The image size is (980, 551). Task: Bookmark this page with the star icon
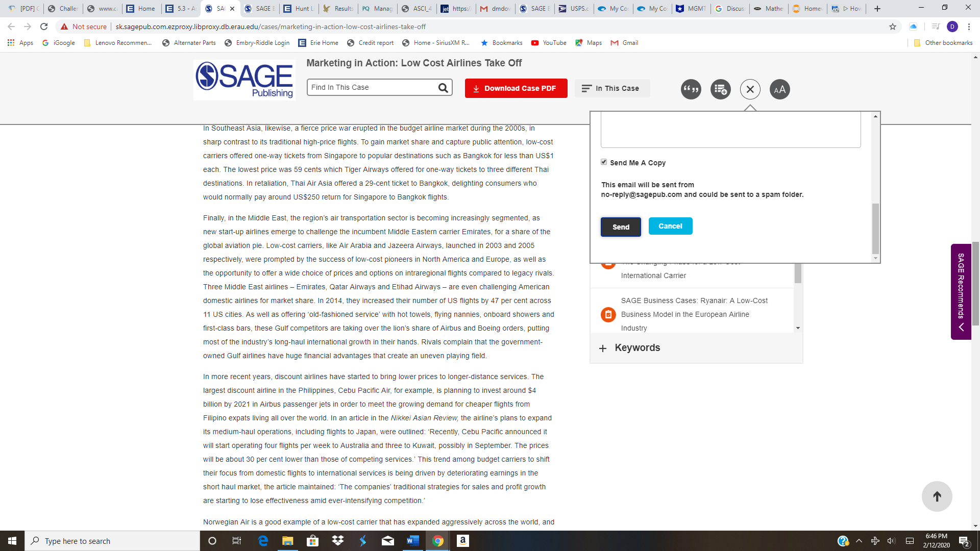[893, 27]
